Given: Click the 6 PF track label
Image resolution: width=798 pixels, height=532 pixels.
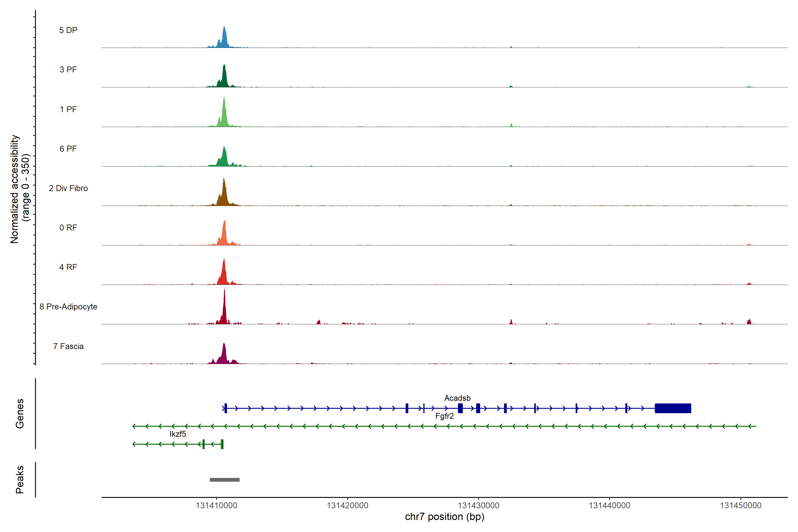Looking at the screenshot, I should coord(68,149).
